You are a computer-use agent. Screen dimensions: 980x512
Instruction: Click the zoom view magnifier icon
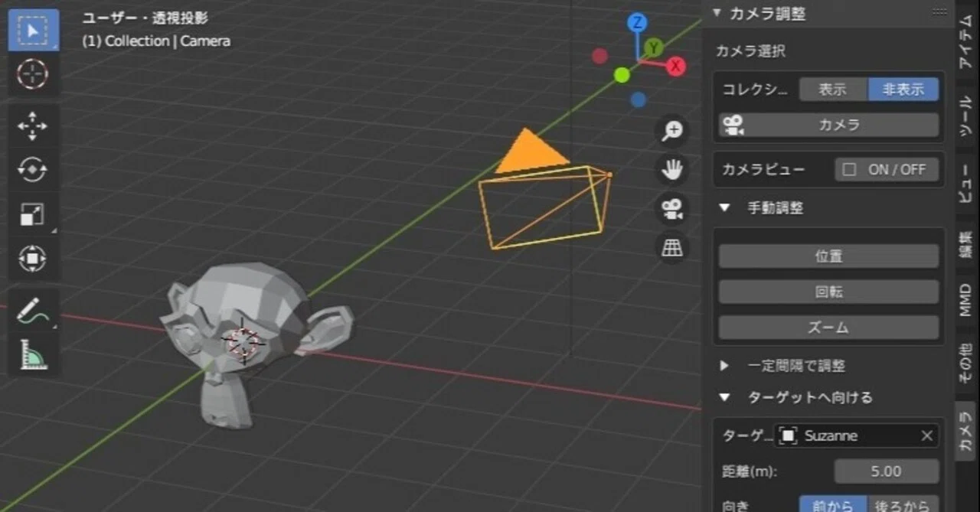click(x=673, y=131)
